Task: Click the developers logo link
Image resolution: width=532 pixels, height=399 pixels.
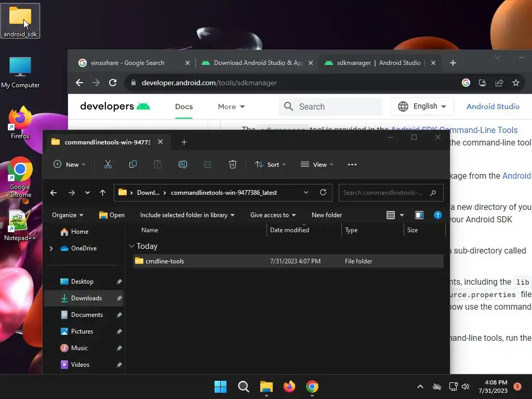Action: pos(115,106)
